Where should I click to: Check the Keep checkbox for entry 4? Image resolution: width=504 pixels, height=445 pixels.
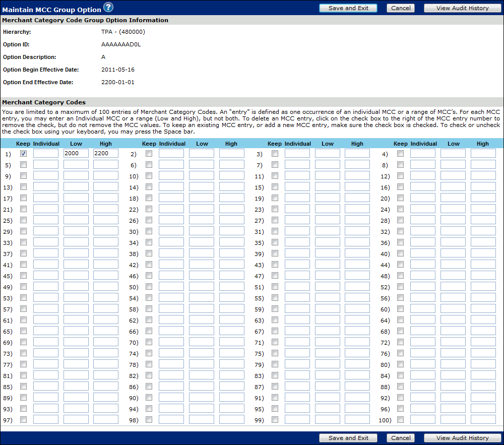(401, 154)
